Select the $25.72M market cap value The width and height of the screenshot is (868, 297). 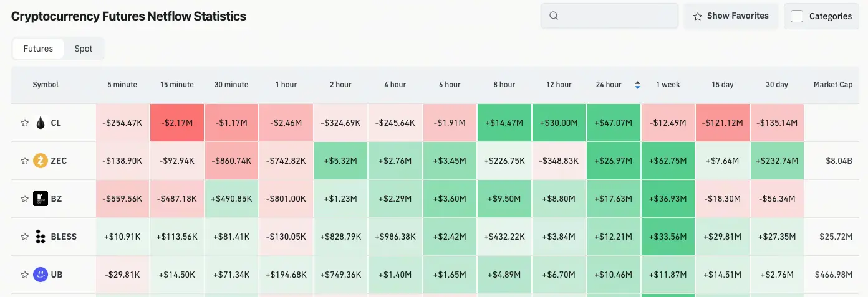836,237
